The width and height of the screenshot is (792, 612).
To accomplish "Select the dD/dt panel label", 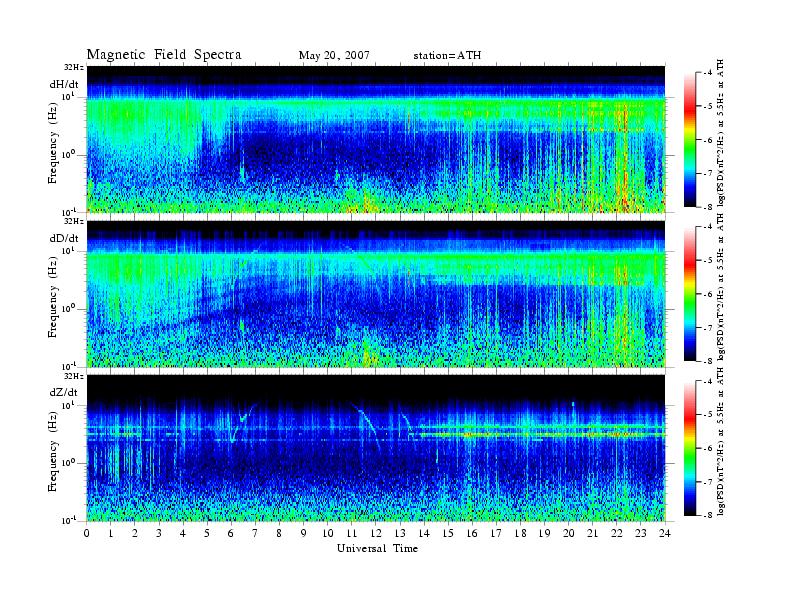I will (x=64, y=238).
